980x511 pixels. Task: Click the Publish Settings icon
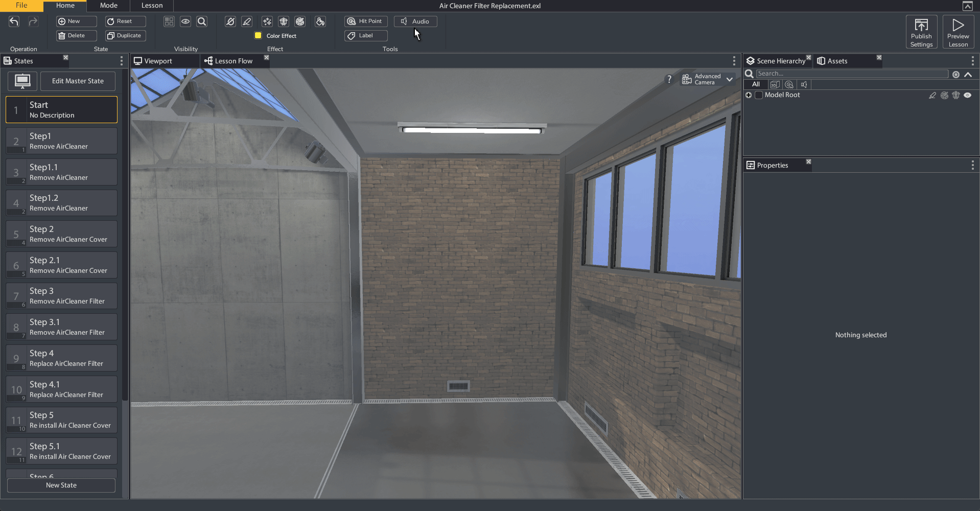[x=921, y=32]
